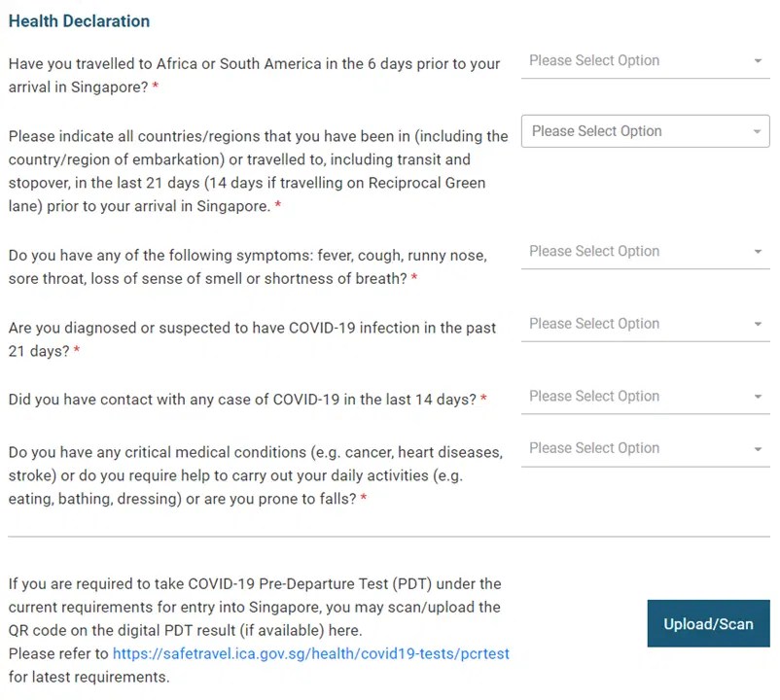Click the Health Declaration heading
The width and height of the screenshot is (780, 700).
click(x=79, y=20)
